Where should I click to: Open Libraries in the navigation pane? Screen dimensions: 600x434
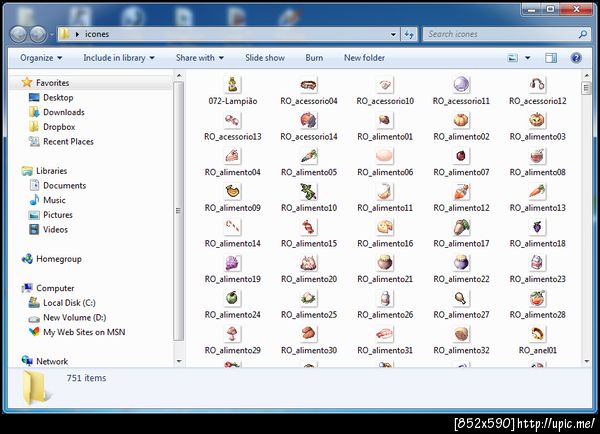pyautogui.click(x=51, y=171)
